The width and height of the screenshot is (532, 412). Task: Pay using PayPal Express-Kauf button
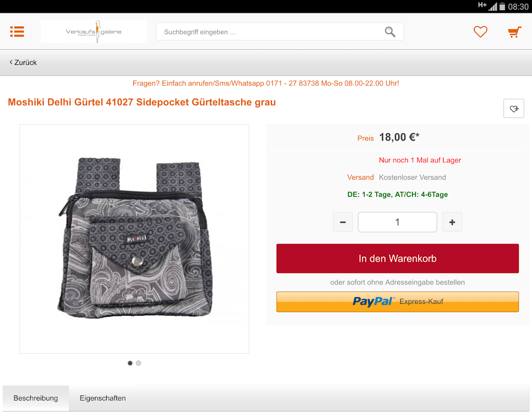point(397,302)
